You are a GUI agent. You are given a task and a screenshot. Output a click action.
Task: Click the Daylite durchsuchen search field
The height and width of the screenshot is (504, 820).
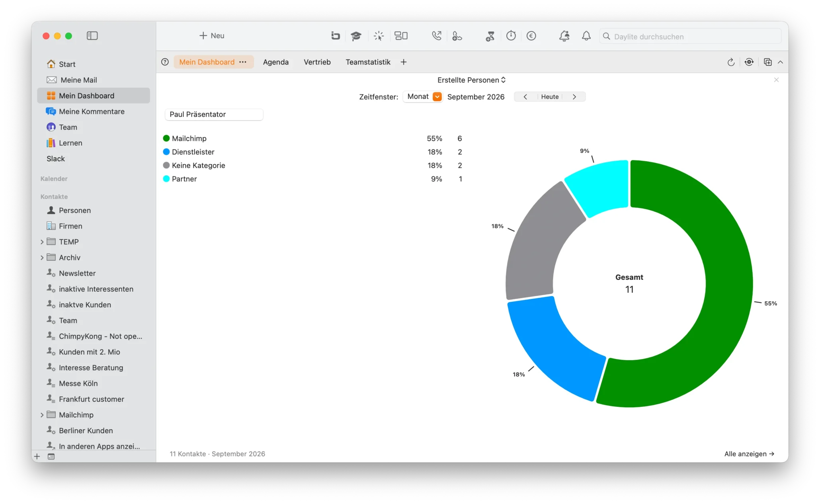point(690,37)
